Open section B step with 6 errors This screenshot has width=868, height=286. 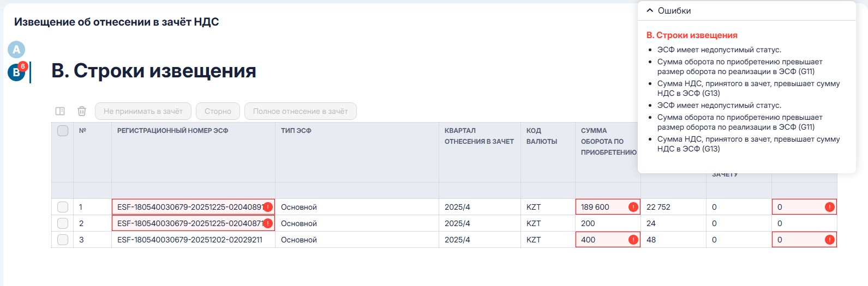[16, 72]
